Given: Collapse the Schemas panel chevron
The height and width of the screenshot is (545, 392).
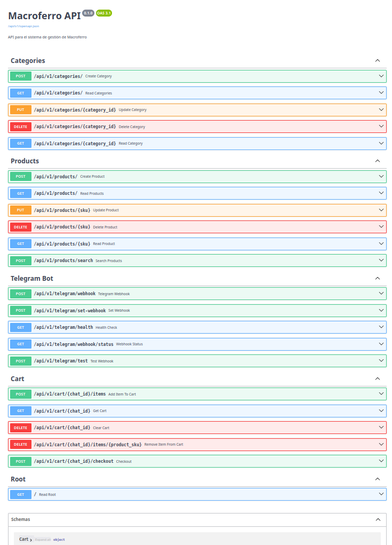Looking at the screenshot, I should pyautogui.click(x=378, y=519).
